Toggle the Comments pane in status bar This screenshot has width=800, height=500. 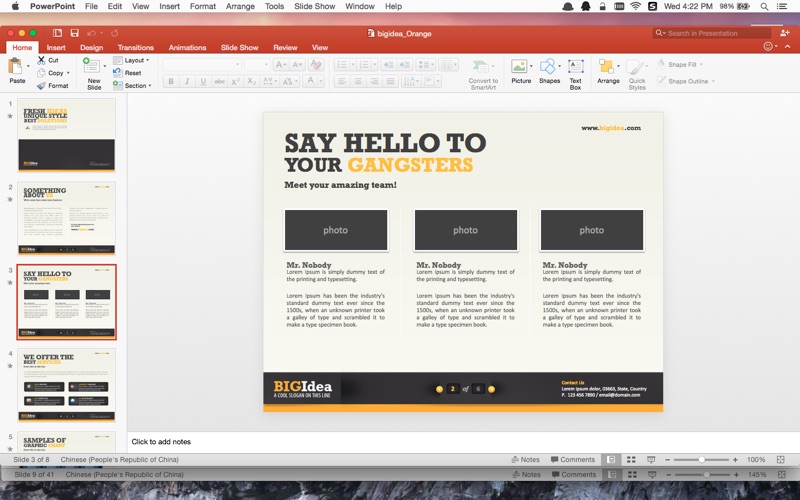573,460
